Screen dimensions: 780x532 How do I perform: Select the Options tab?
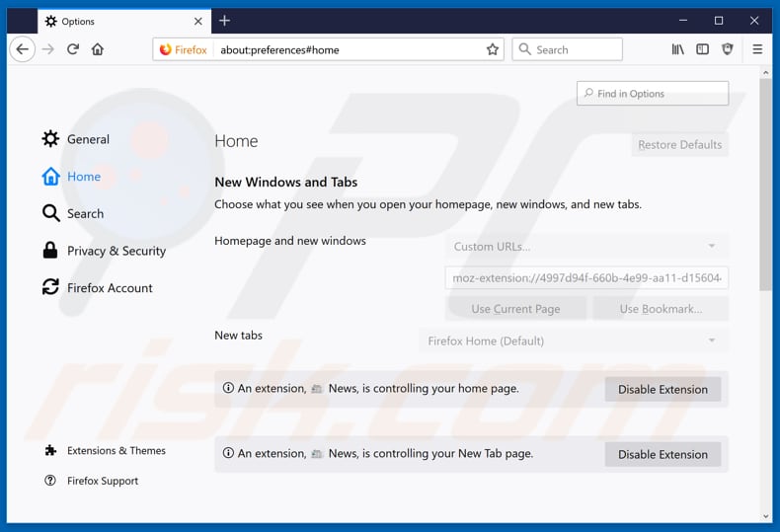tap(124, 22)
